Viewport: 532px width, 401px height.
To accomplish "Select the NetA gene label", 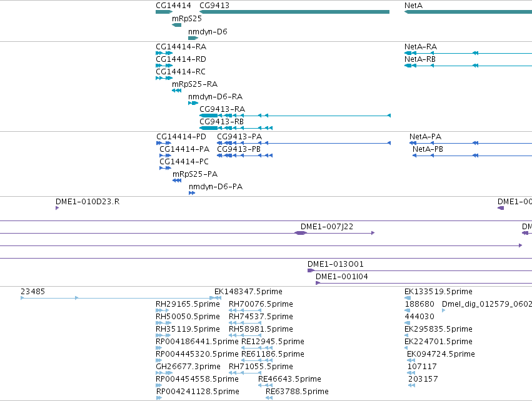I will pyautogui.click(x=413, y=6).
